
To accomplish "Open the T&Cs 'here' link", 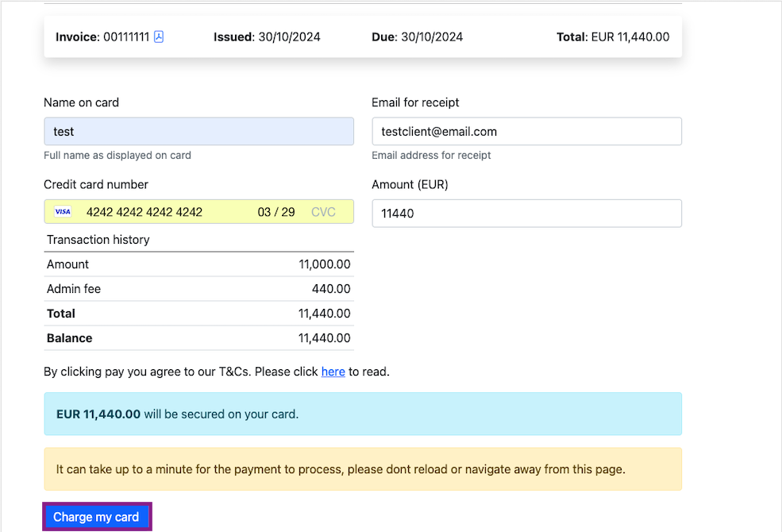I will click(x=333, y=372).
